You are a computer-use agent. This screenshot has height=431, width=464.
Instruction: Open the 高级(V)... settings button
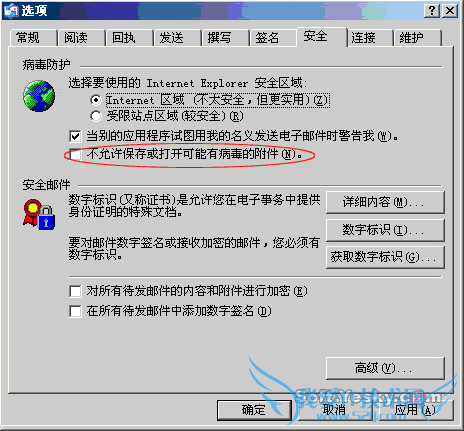click(x=385, y=368)
